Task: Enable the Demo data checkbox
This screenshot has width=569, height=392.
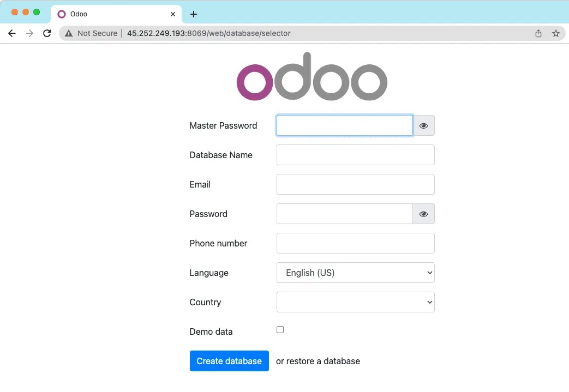Action: 280,329
